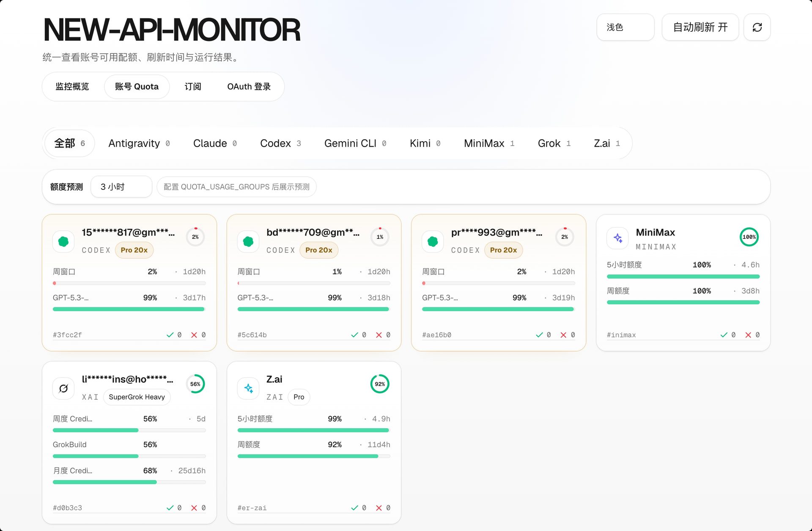The height and width of the screenshot is (531, 812).
Task: Switch to the 监控概览 tab
Action: (x=72, y=87)
